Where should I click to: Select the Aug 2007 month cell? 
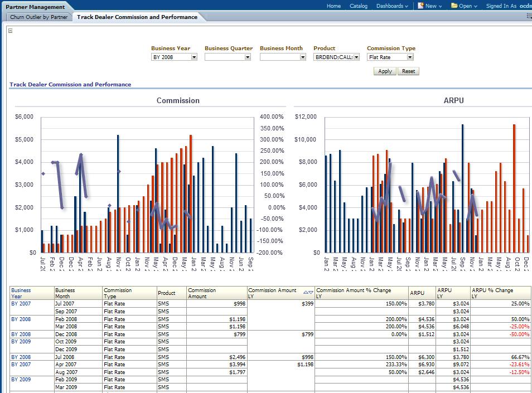tap(79, 372)
